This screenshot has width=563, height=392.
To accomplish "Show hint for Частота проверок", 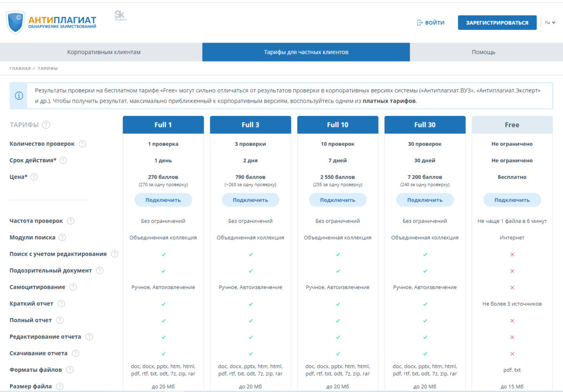I will coord(71,221).
